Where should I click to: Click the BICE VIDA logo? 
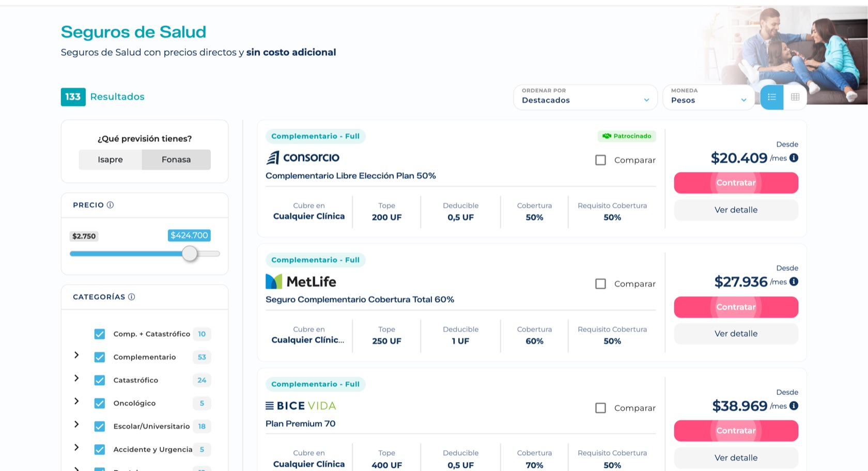click(301, 406)
